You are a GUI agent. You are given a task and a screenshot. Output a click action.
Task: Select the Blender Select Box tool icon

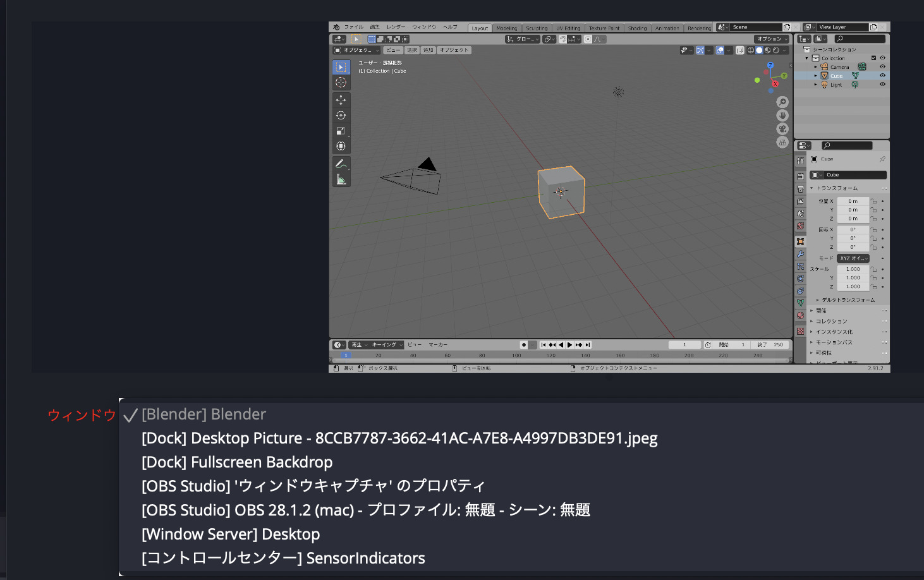[341, 67]
